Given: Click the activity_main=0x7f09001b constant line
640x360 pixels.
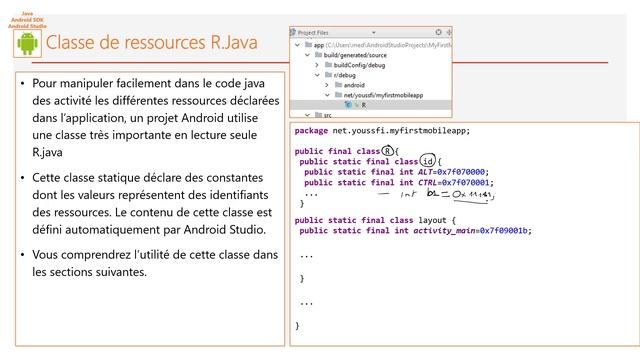Looking at the screenshot, I should (x=416, y=231).
